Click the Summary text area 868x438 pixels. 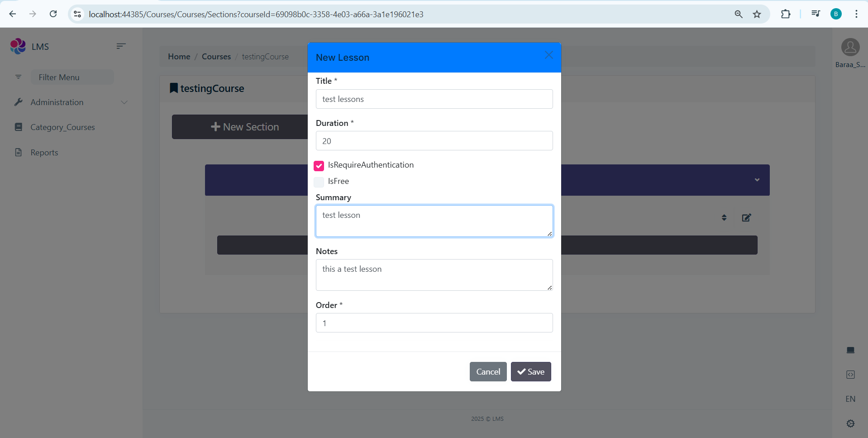pyautogui.click(x=434, y=221)
